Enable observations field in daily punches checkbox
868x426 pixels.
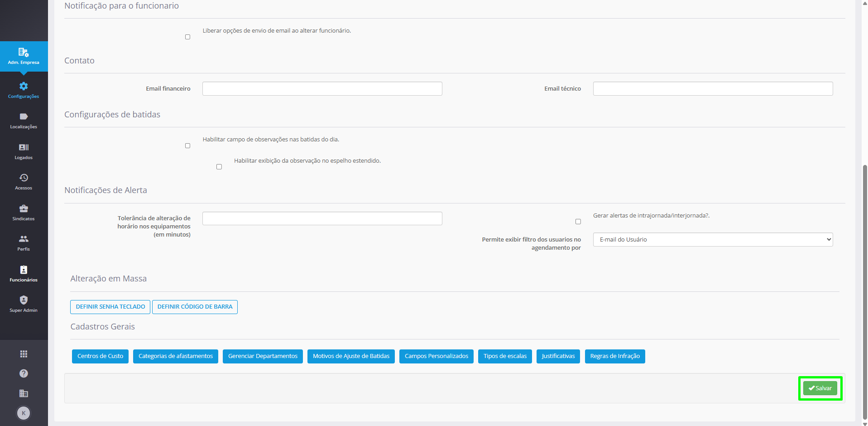187,146
